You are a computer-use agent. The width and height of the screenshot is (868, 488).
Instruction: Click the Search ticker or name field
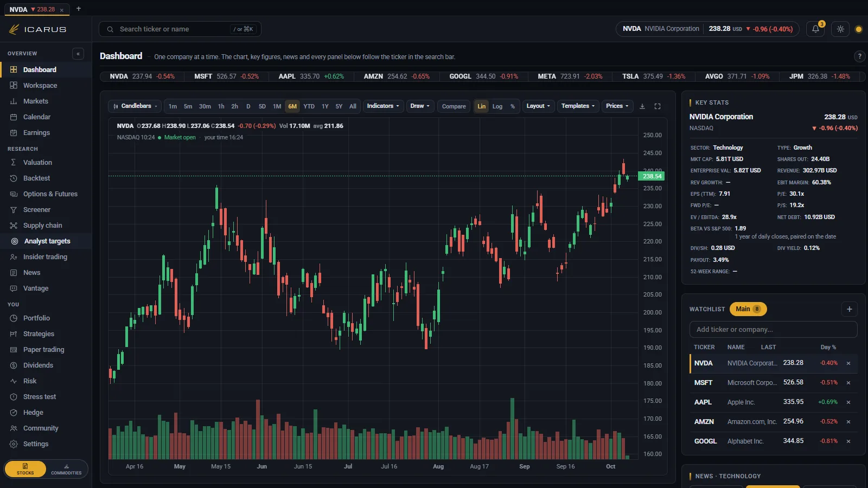(x=180, y=29)
